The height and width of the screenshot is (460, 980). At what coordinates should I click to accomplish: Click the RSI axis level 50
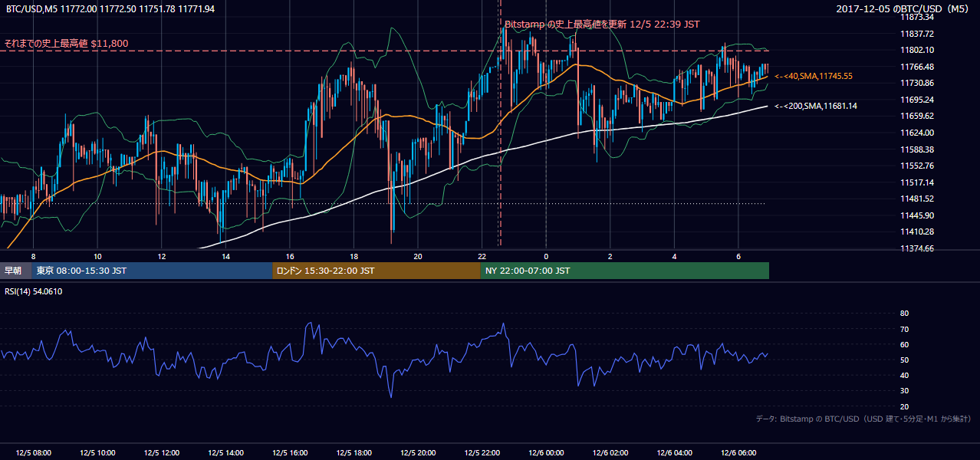(904, 360)
